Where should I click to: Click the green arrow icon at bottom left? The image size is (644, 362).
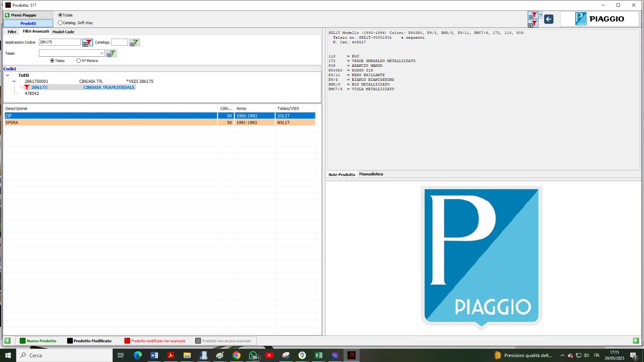coord(7,341)
